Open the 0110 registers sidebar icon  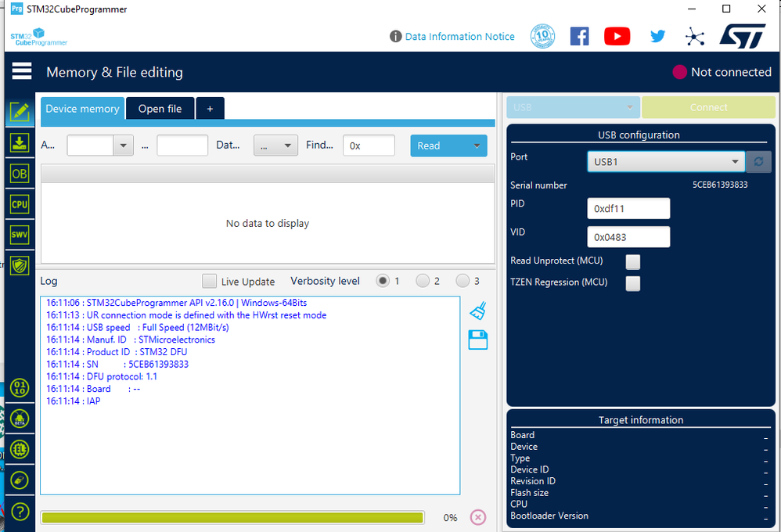coord(20,387)
